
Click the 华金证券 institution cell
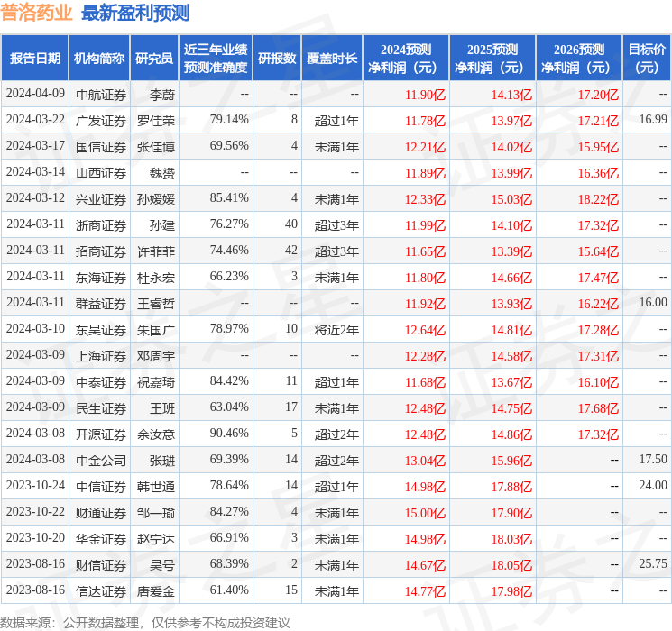(x=101, y=539)
